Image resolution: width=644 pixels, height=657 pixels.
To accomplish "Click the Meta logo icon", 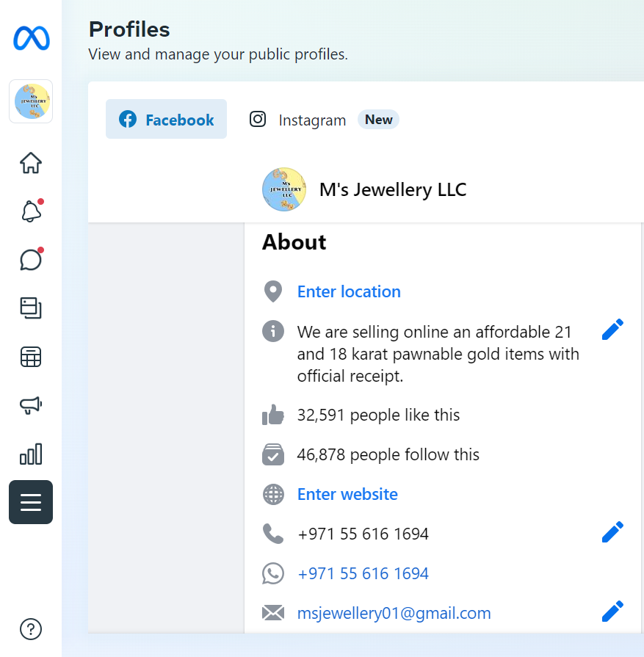I will click(x=31, y=38).
